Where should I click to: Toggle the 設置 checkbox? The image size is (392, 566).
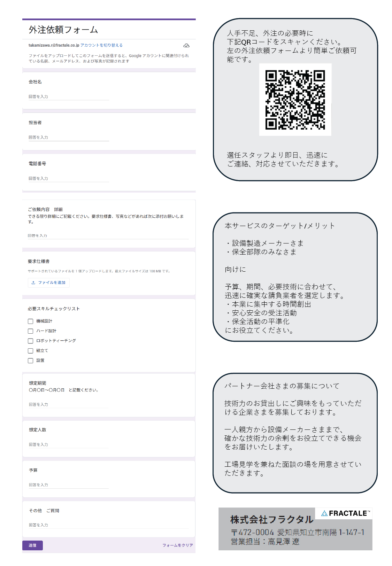[31, 360]
